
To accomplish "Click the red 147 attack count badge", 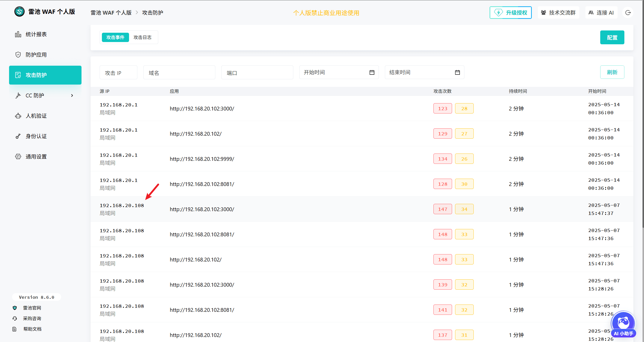I will coord(442,209).
